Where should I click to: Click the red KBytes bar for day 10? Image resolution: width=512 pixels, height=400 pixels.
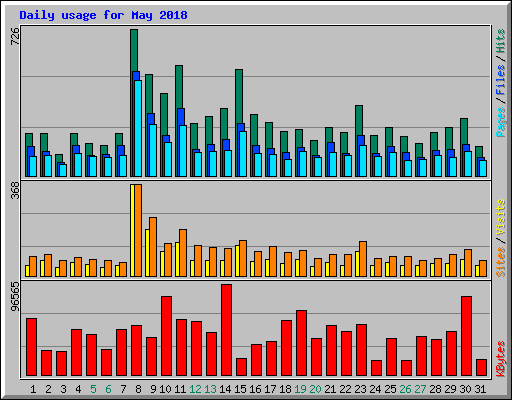167,336
